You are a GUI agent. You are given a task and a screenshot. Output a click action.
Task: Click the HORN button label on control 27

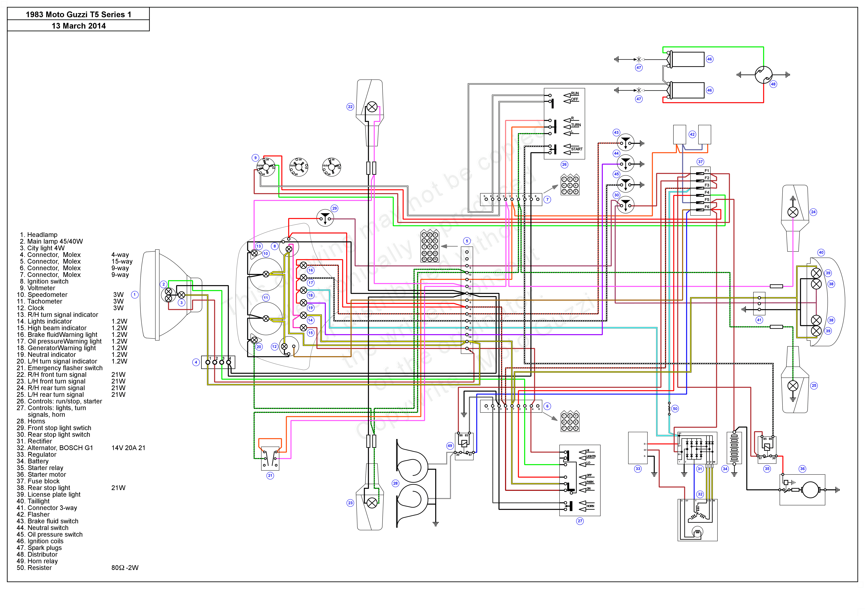click(x=590, y=506)
